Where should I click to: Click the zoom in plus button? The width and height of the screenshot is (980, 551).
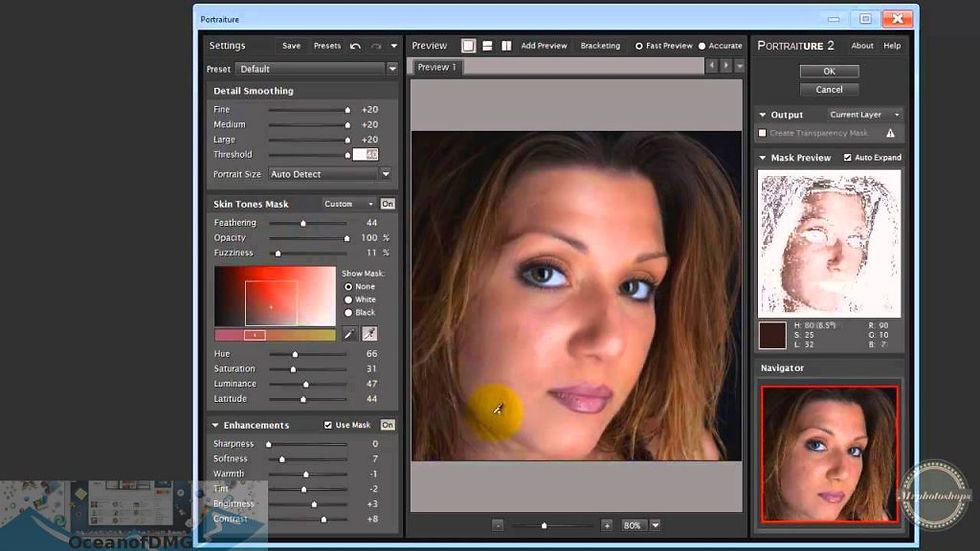tap(606, 525)
